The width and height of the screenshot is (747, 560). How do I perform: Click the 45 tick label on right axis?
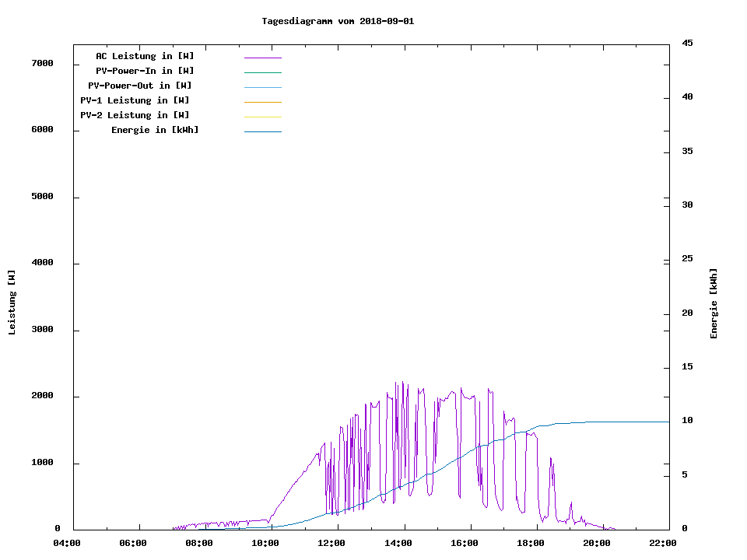(687, 43)
